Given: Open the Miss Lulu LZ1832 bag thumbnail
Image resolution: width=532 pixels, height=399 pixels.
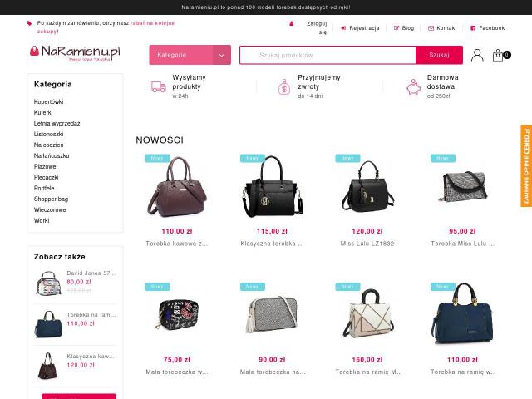Looking at the screenshot, I should click(x=367, y=186).
